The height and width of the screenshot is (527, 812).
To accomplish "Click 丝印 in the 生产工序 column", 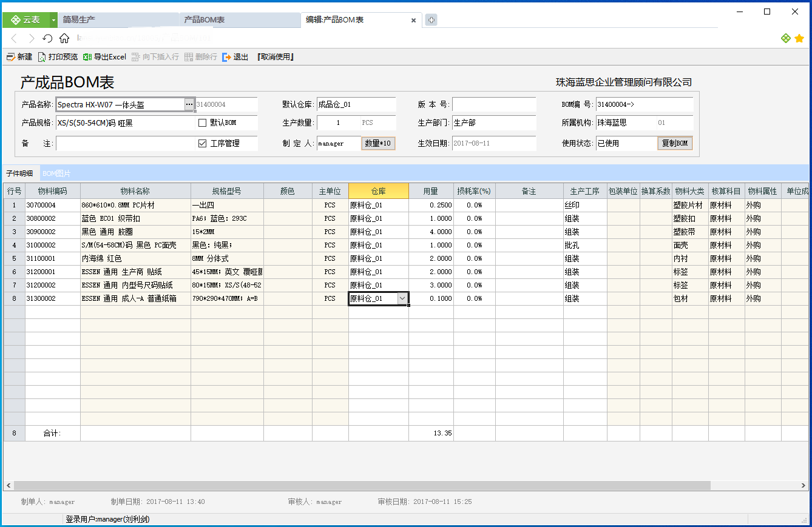I will pyautogui.click(x=585, y=205).
